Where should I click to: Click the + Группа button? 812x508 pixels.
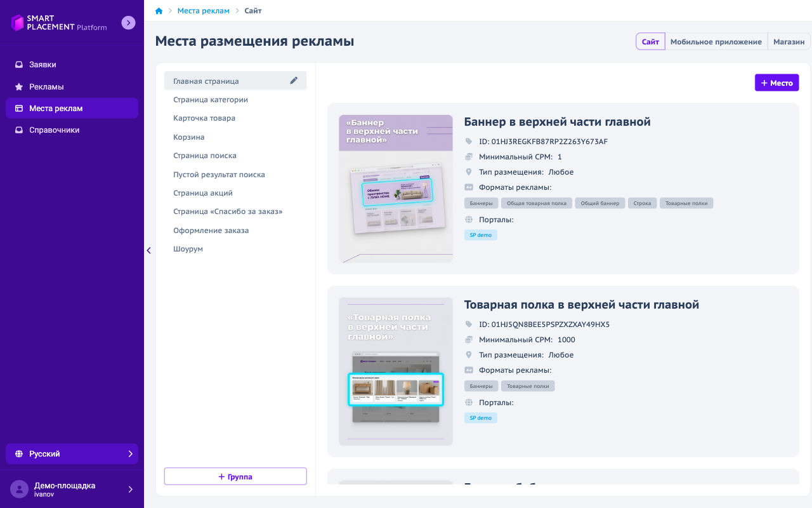235,476
